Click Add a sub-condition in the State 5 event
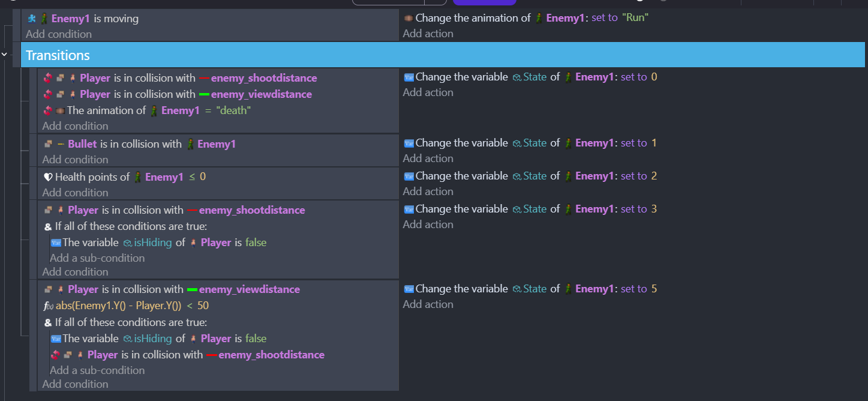Screen dimensions: 868x401 click(97, 370)
